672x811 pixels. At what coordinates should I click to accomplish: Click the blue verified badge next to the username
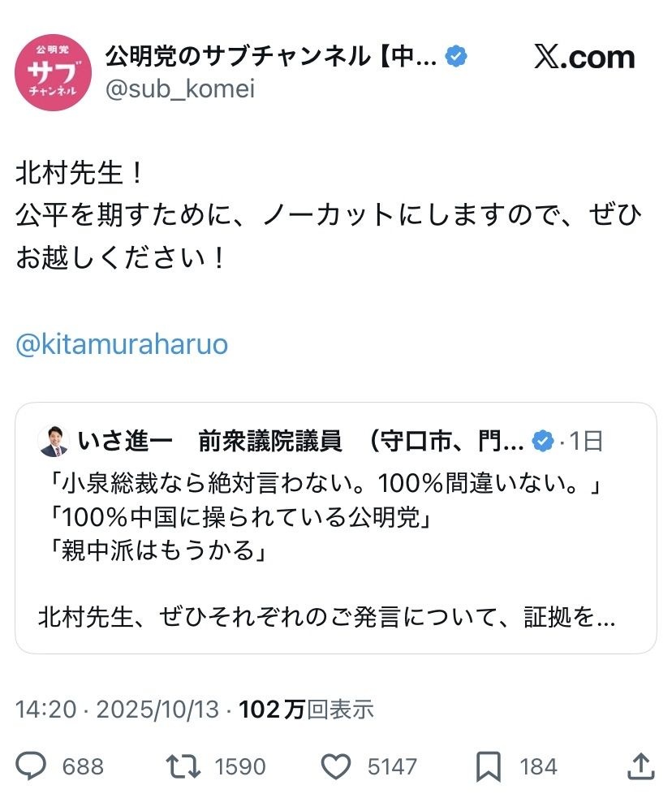(457, 54)
